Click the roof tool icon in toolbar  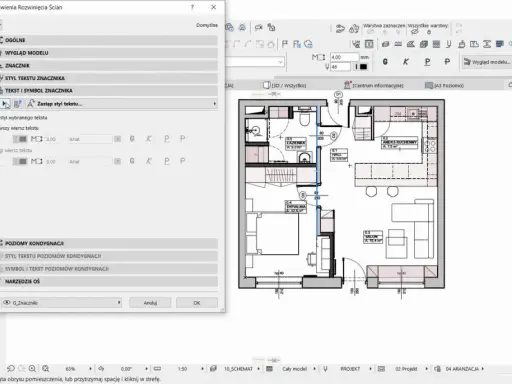(411, 44)
